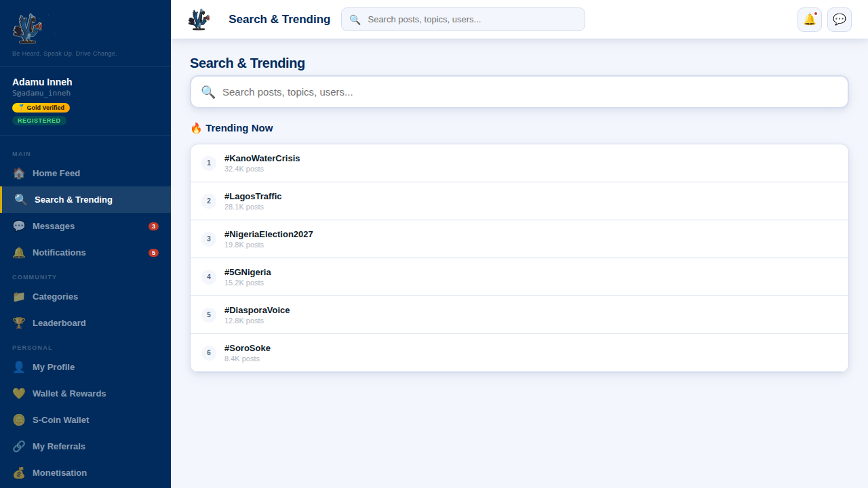
Task: Go to My Profile in the sidebar
Action: [x=85, y=367]
